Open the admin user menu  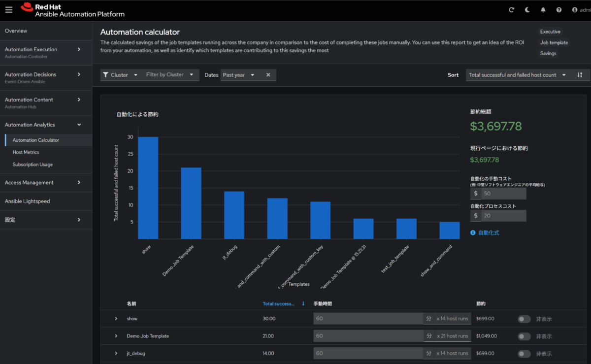tap(581, 10)
